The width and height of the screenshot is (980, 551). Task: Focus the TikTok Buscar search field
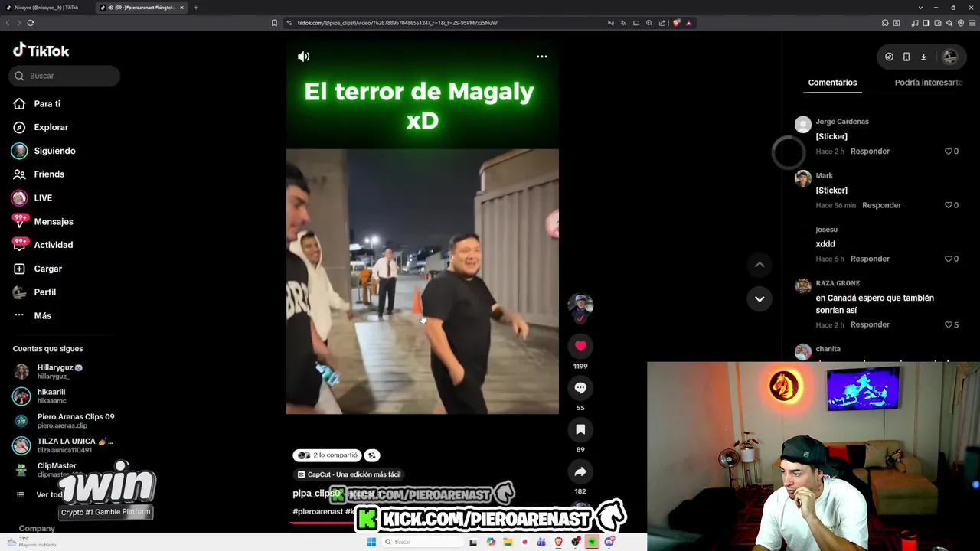pyautogui.click(x=65, y=76)
